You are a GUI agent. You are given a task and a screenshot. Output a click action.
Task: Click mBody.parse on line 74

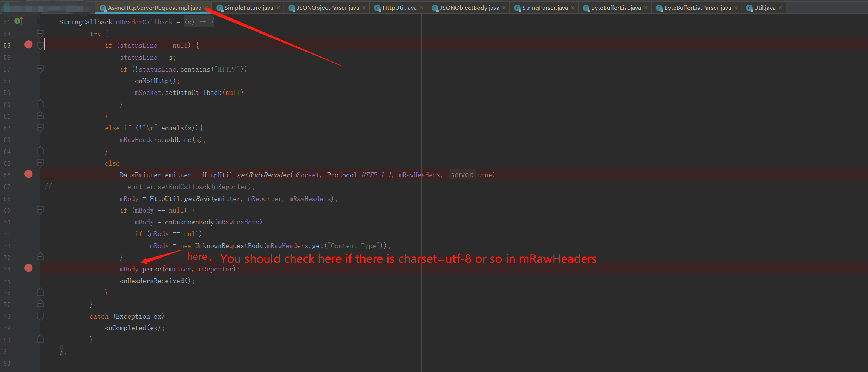140,269
